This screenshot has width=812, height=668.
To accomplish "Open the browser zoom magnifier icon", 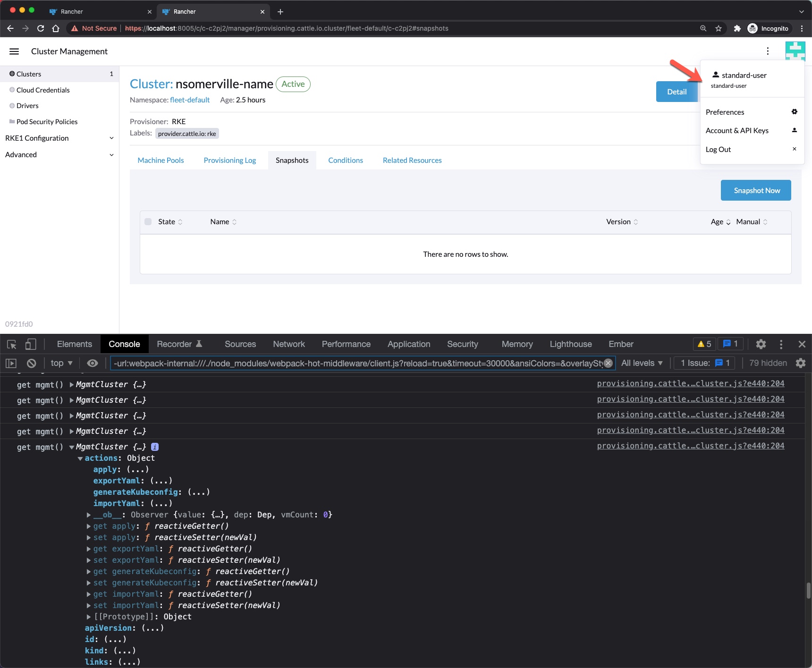I will click(703, 28).
